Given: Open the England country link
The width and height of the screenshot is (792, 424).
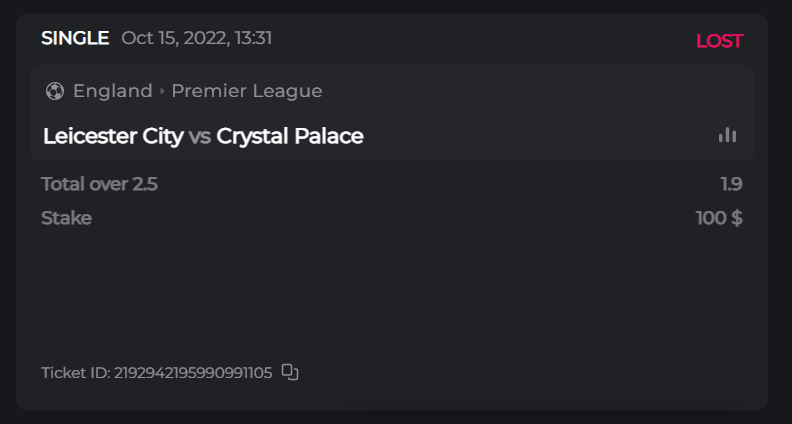Looking at the screenshot, I should tap(112, 91).
